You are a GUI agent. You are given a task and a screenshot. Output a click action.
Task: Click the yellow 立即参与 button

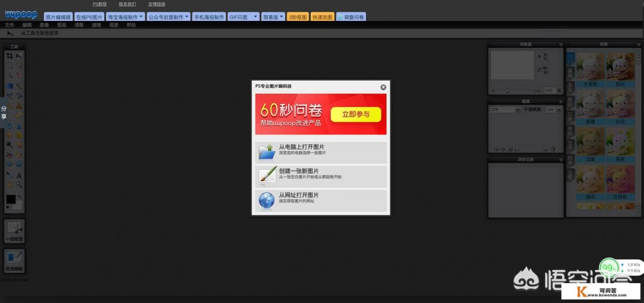[356, 114]
